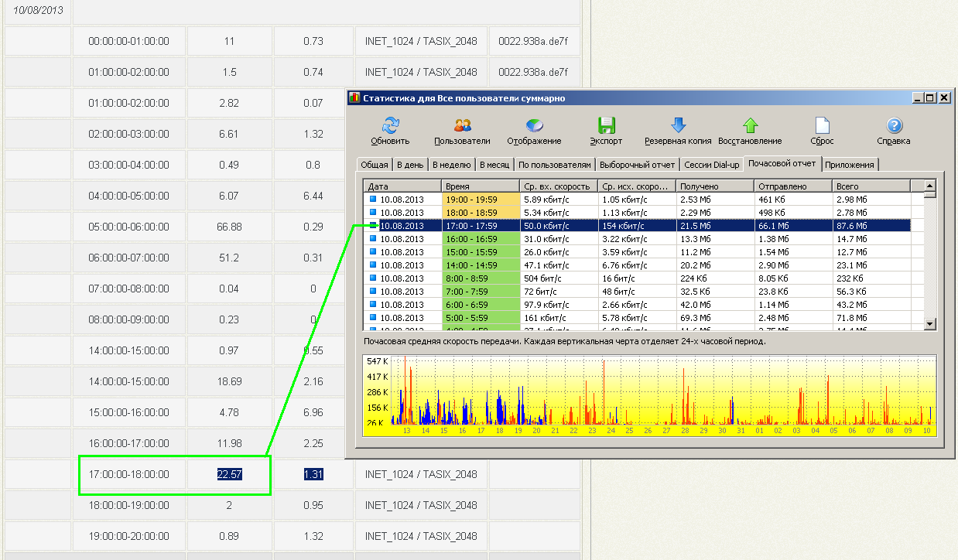The image size is (958, 560).
Task: Sort by the Отправлено column header
Action: click(793, 186)
